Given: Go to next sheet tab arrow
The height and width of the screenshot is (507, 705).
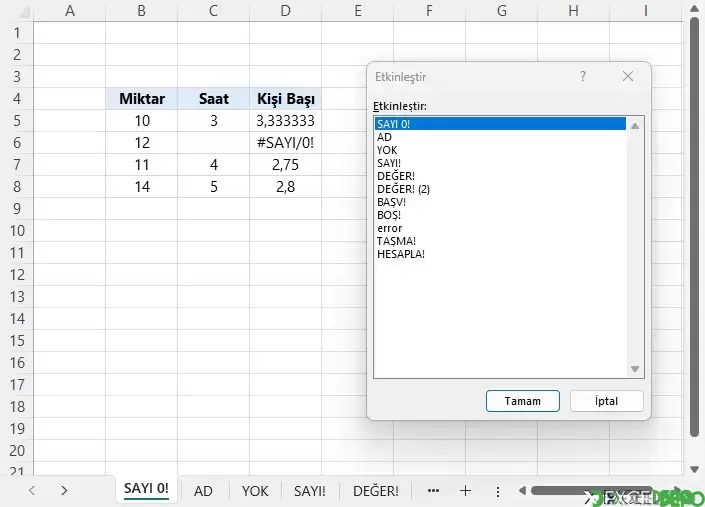Looking at the screenshot, I should (x=64, y=490).
